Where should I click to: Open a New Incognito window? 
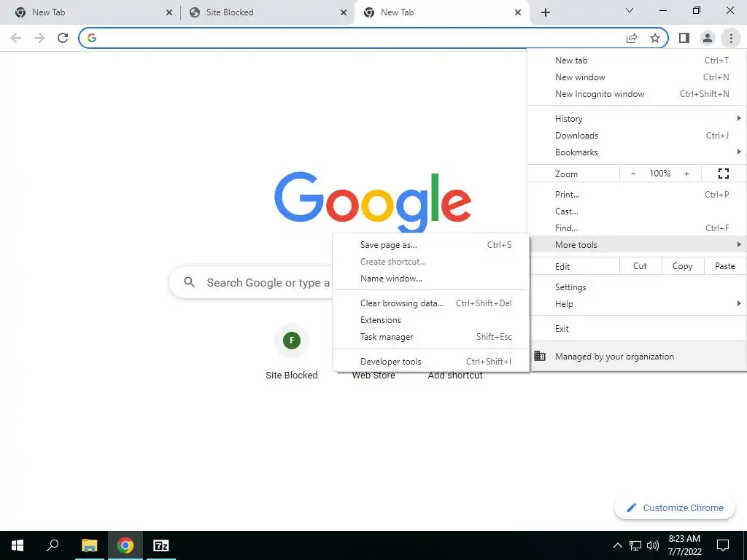[x=637, y=94]
